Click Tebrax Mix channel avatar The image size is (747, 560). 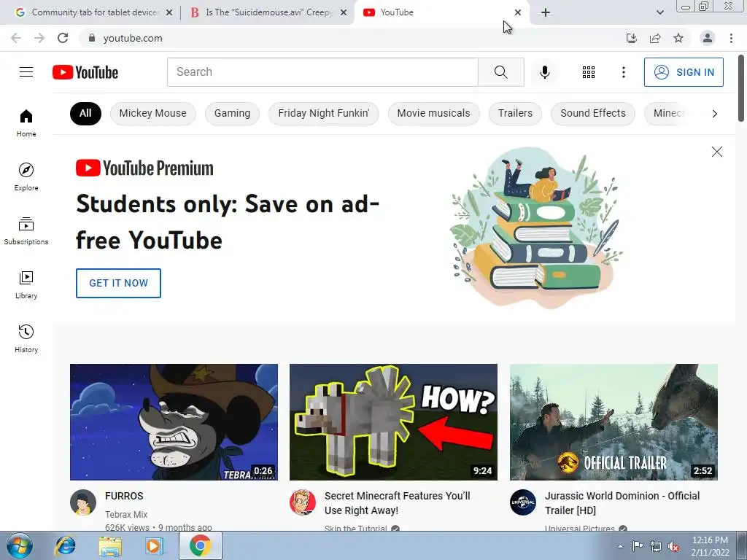83,502
